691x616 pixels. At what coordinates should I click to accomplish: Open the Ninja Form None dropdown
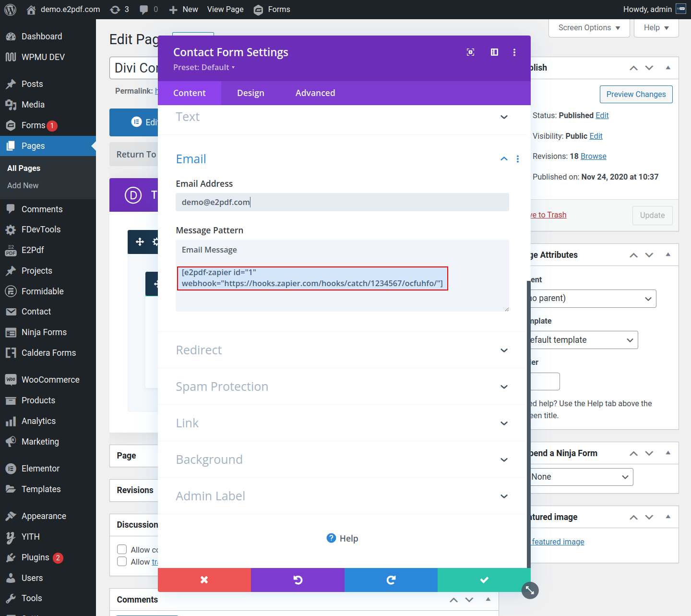tap(581, 477)
